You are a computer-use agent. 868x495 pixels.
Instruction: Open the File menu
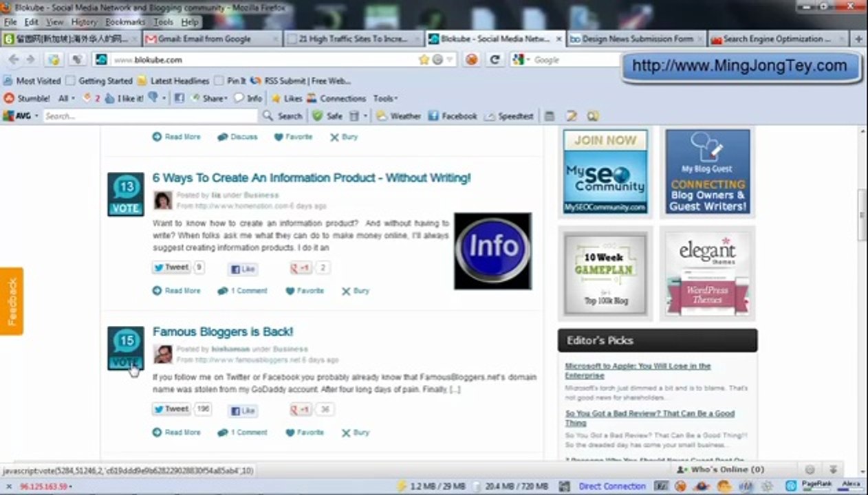(x=10, y=22)
